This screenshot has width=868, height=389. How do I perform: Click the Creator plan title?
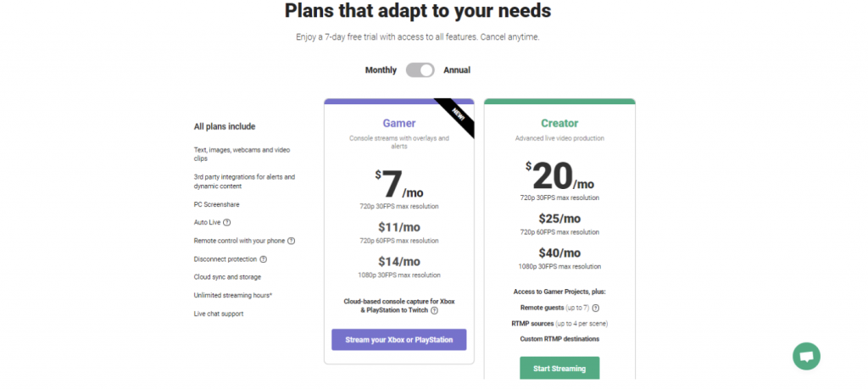559,124
